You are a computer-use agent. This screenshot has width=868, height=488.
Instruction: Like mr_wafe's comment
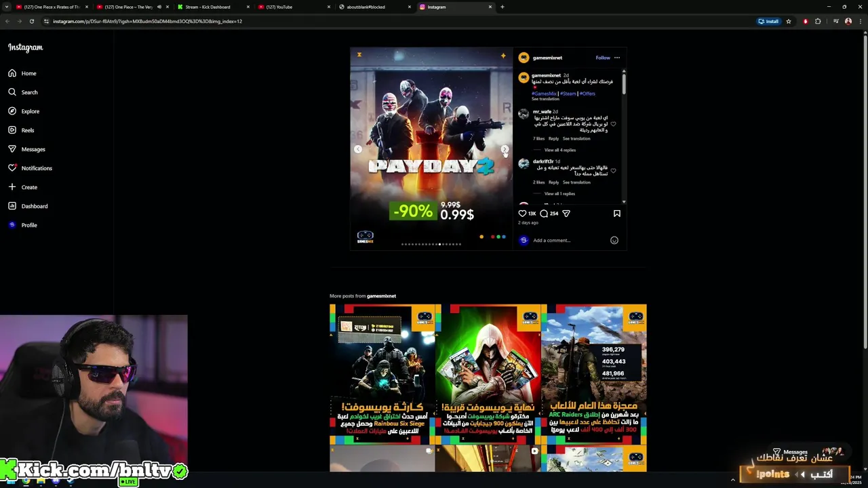[x=613, y=124]
